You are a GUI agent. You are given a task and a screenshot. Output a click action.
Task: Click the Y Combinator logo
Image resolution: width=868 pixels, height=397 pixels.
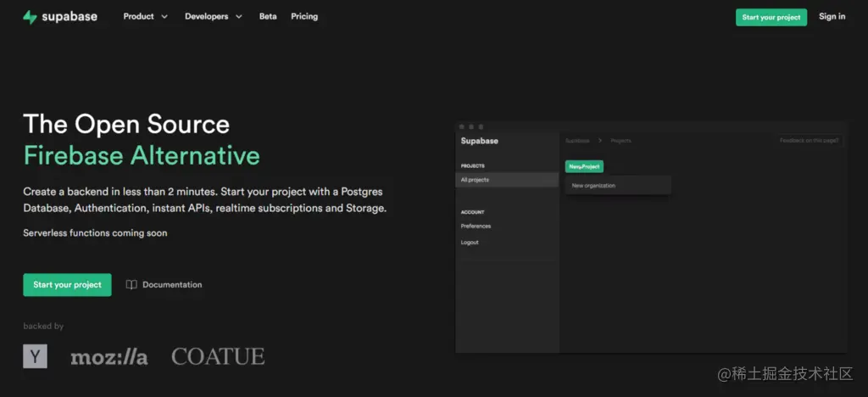[35, 356]
